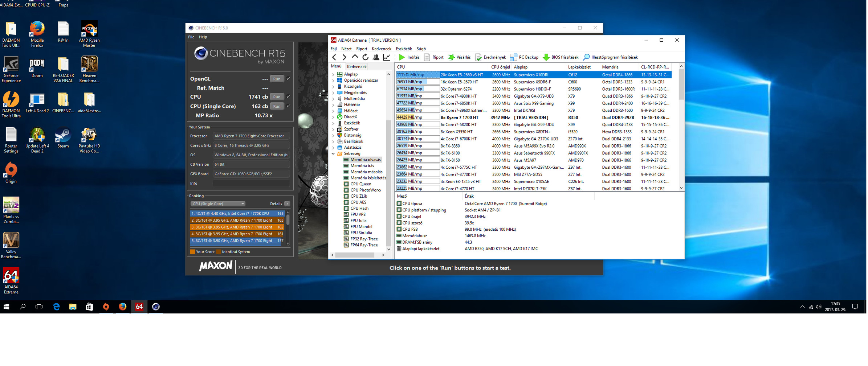Expand DirectX tree node

[333, 117]
